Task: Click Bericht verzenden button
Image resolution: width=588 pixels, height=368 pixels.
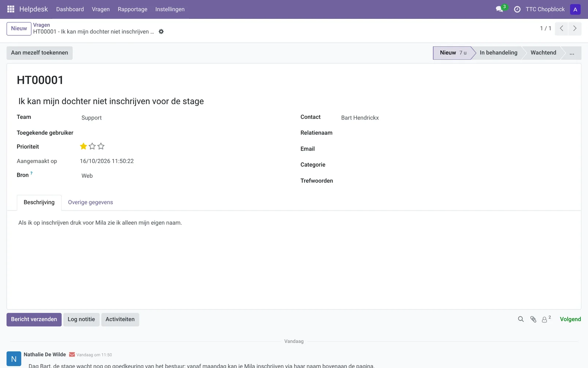Action: (34, 319)
